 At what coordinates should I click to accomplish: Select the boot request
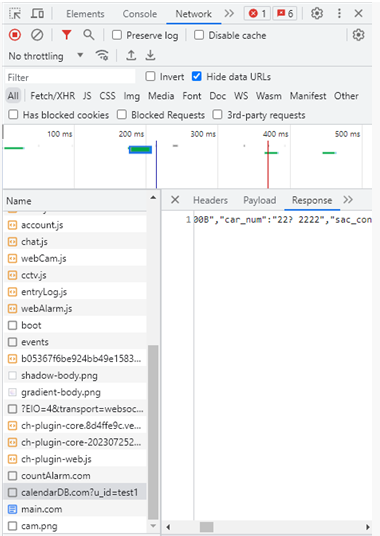75,325
